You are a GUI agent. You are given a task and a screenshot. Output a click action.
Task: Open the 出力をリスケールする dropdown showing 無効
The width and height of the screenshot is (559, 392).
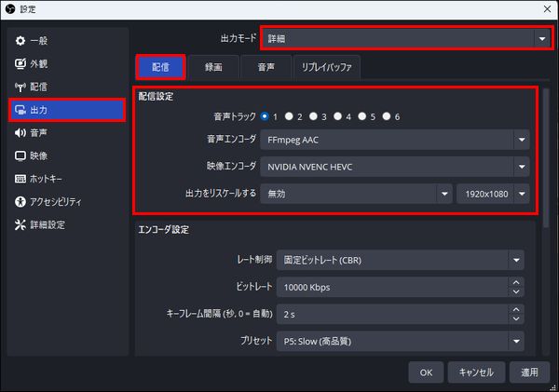coord(356,194)
